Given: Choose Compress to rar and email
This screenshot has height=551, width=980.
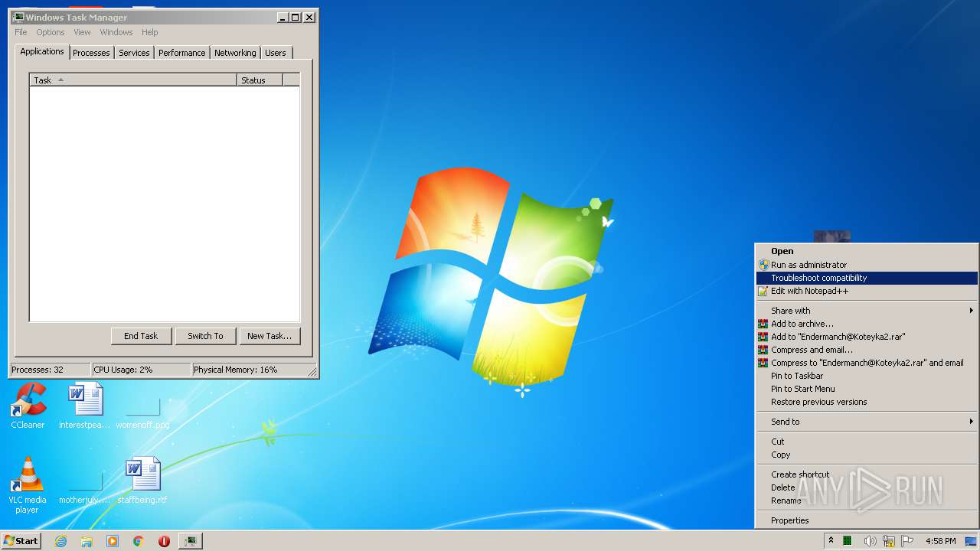Looking at the screenshot, I should coord(867,363).
